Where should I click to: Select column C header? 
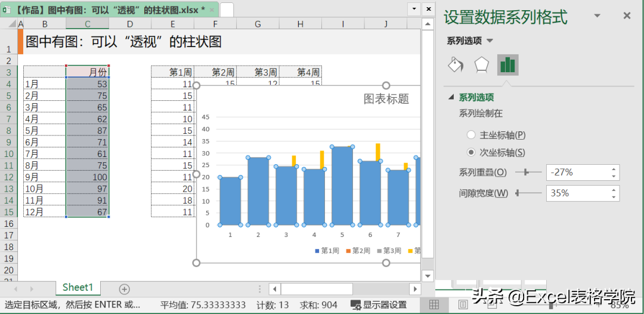pyautogui.click(x=87, y=24)
